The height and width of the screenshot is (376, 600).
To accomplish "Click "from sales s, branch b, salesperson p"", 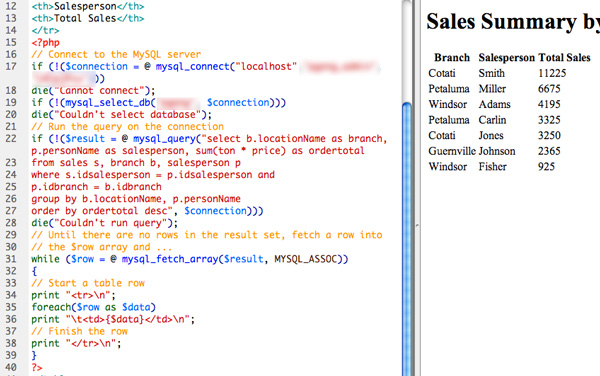I will (x=136, y=163).
